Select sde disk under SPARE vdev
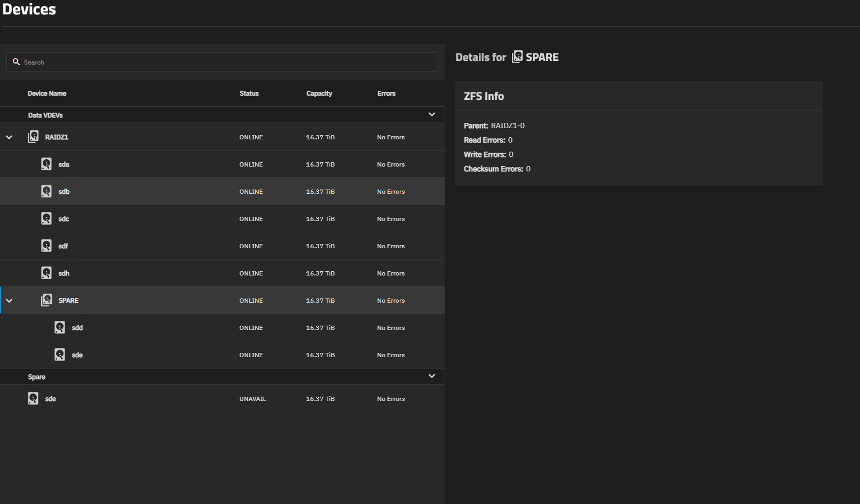860x504 pixels. point(77,355)
